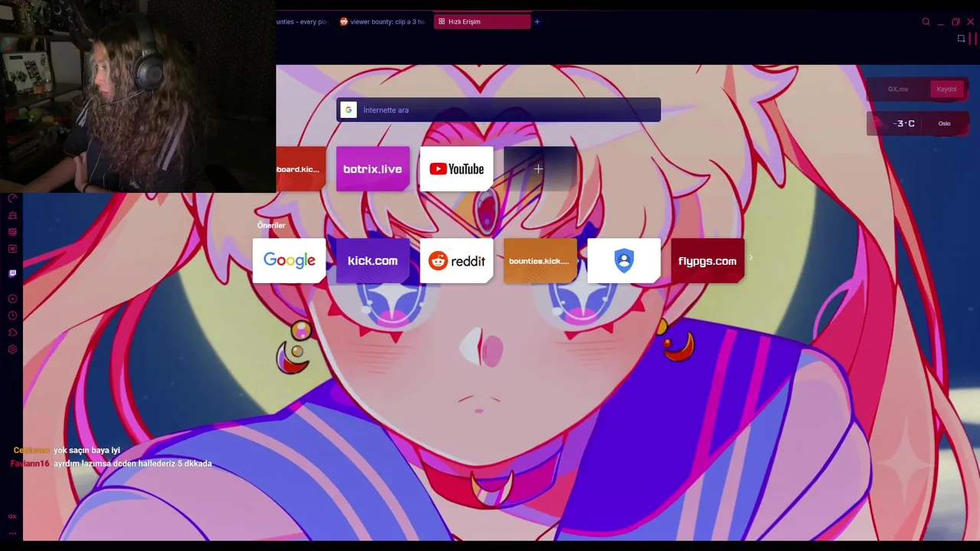Open the reddit suggestion tile
The width and height of the screenshot is (980, 551).
point(456,260)
